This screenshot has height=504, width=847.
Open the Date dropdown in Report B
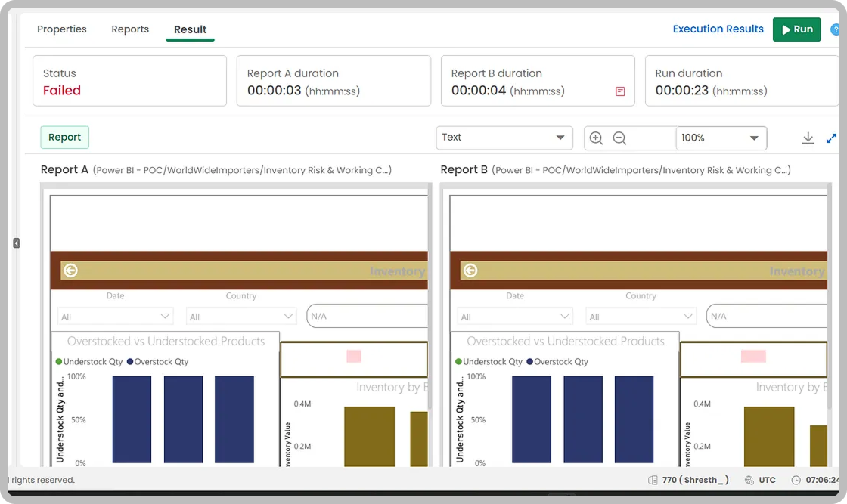tap(515, 316)
